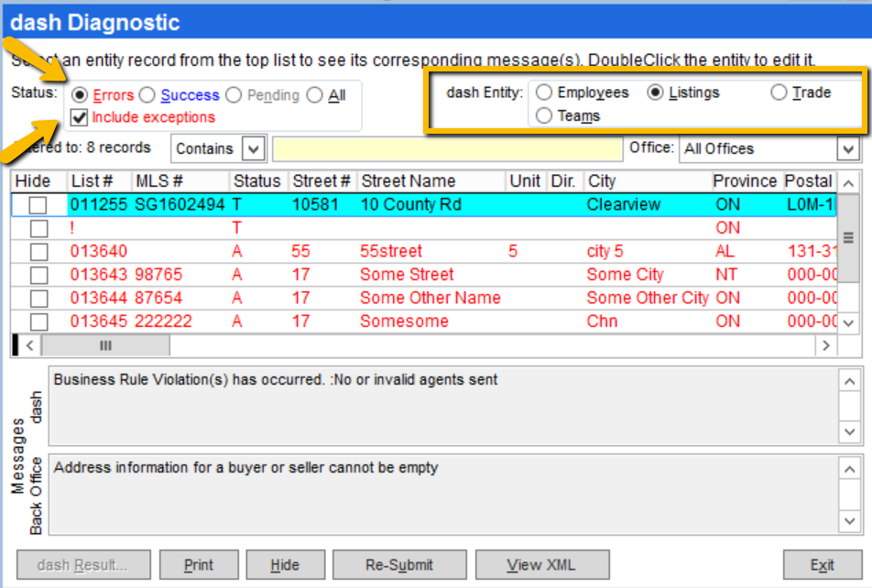Open View XML for selected record
872x588 pixels.
pyautogui.click(x=542, y=565)
